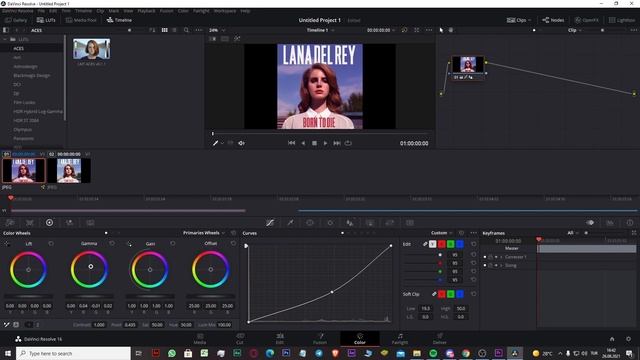Click the viewer eyedropper picker tool
This screenshot has height=360, width=640.
(216, 143)
